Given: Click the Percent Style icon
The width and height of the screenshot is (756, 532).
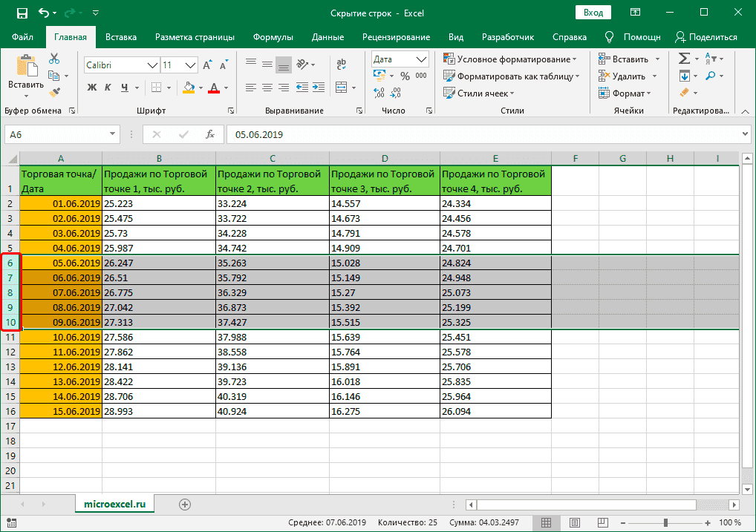Looking at the screenshot, I should click(x=405, y=76).
